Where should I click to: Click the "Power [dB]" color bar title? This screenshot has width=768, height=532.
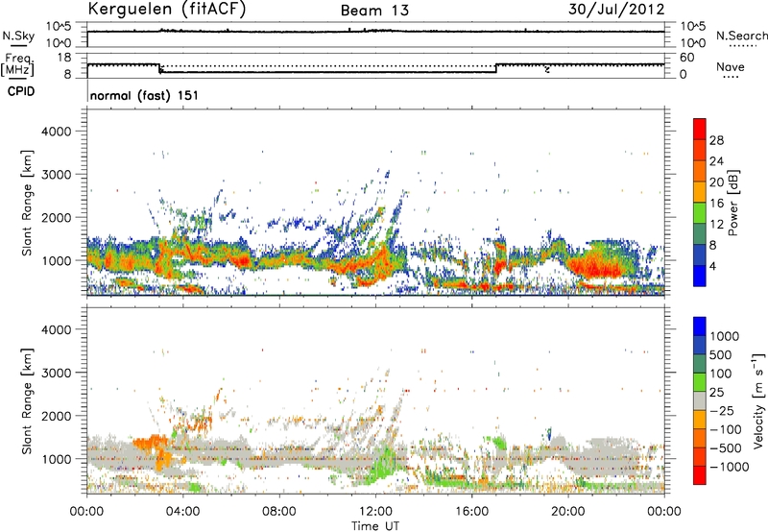coord(732,203)
